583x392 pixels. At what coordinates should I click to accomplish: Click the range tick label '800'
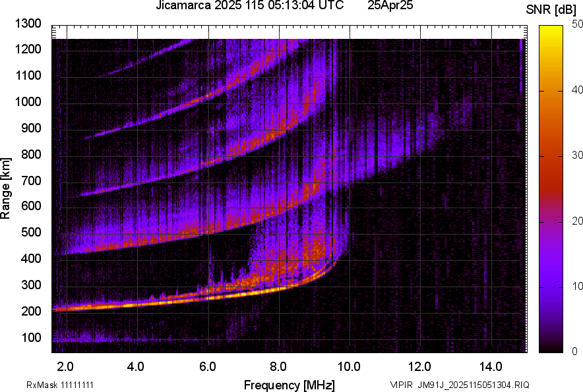click(x=31, y=154)
